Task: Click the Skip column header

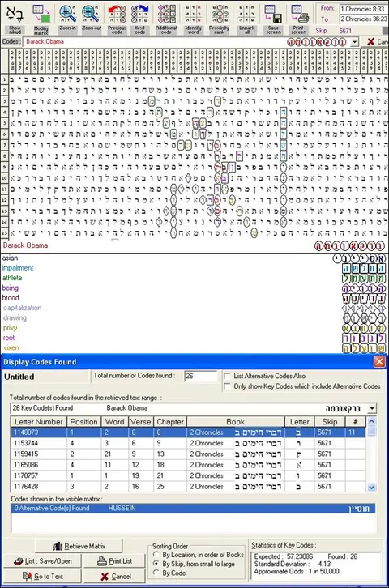Action: point(329,421)
